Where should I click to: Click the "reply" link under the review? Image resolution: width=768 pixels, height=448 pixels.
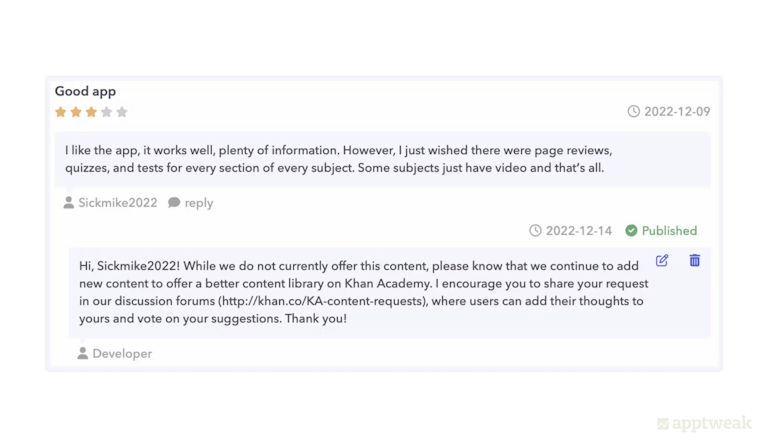click(198, 202)
